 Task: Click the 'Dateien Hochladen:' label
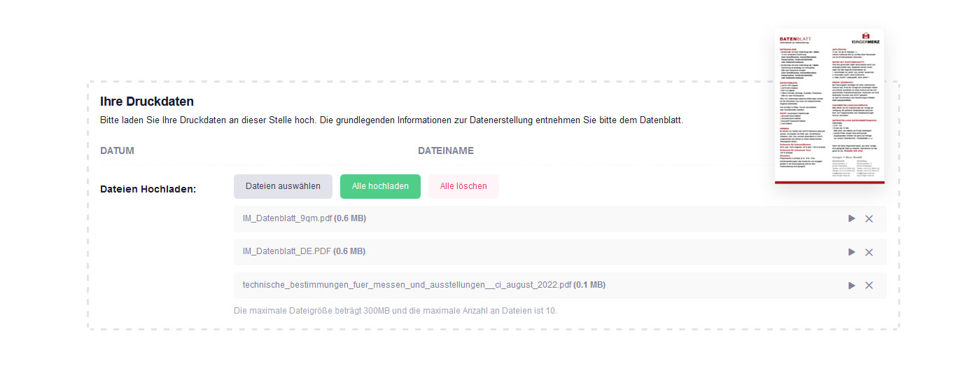click(x=148, y=189)
